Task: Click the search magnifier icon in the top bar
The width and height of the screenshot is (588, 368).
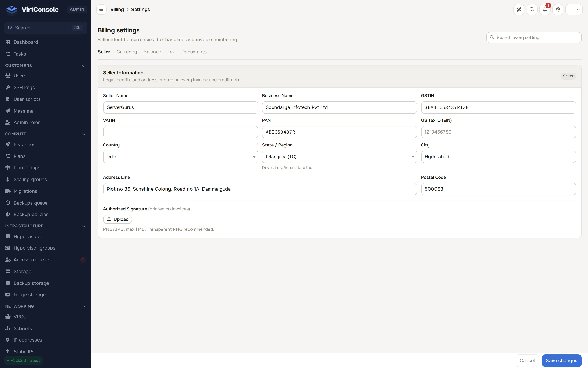Action: (532, 10)
